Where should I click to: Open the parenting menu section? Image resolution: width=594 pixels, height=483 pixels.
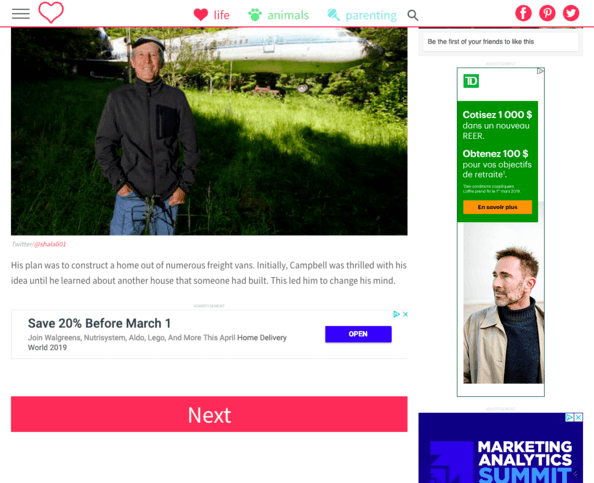pos(371,16)
